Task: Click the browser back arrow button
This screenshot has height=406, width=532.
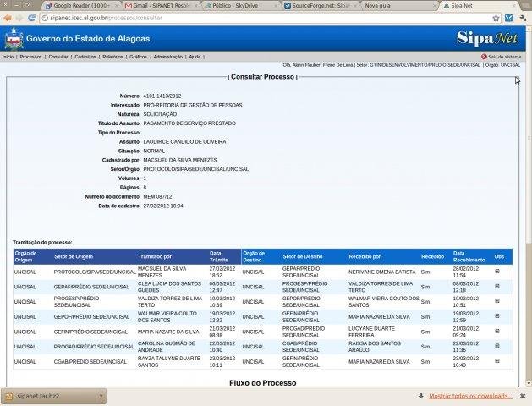Action: (x=8, y=18)
